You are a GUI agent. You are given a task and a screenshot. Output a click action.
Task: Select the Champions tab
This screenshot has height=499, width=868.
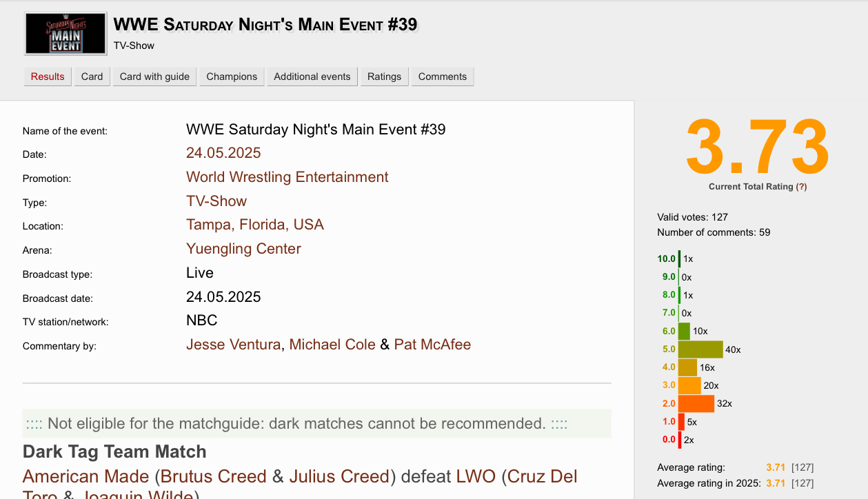pos(232,77)
